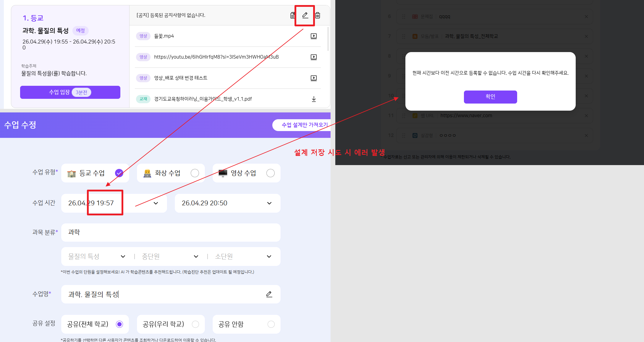Screen dimensions: 644x342
Task: Select the 공유 안함 sharing option
Action: [271, 324]
